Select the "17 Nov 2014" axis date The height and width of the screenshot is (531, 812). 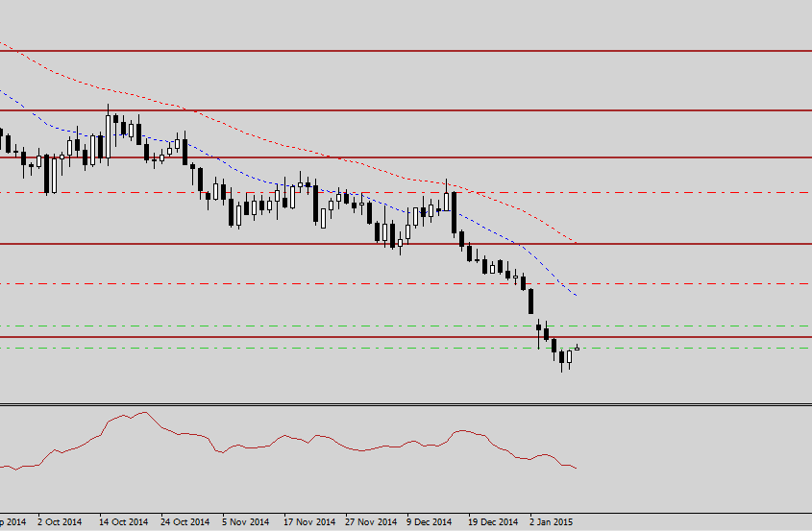(x=309, y=522)
